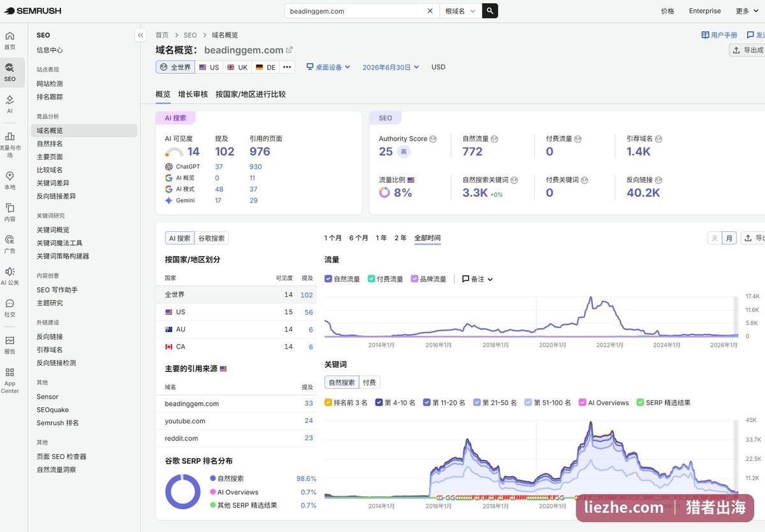Open the 用户手册 link
Viewport: 765px width, 532px height.
[x=720, y=35]
